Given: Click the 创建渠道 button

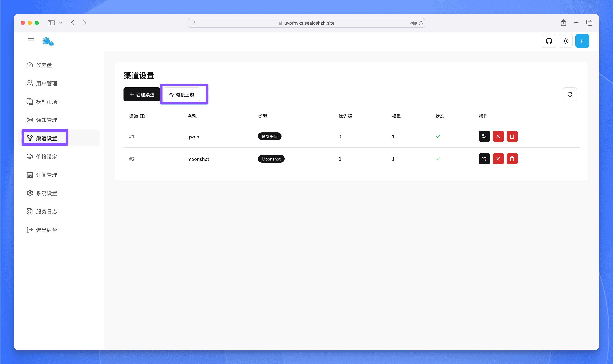Looking at the screenshot, I should [x=142, y=94].
